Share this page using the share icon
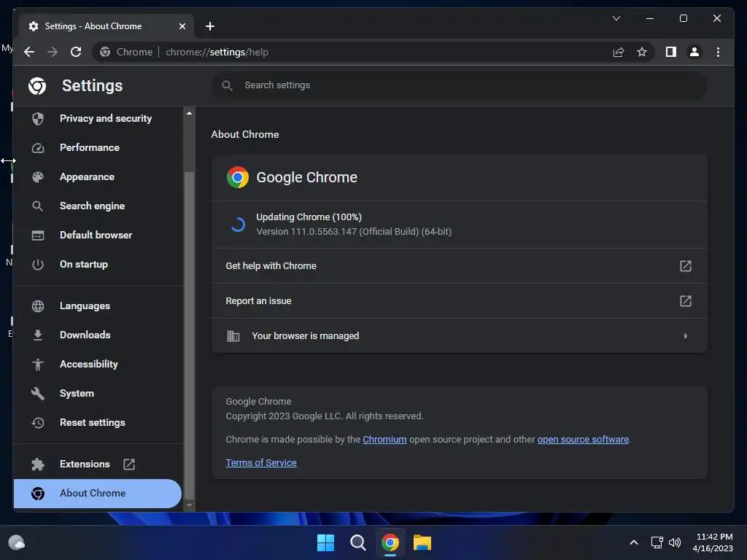 coord(619,52)
